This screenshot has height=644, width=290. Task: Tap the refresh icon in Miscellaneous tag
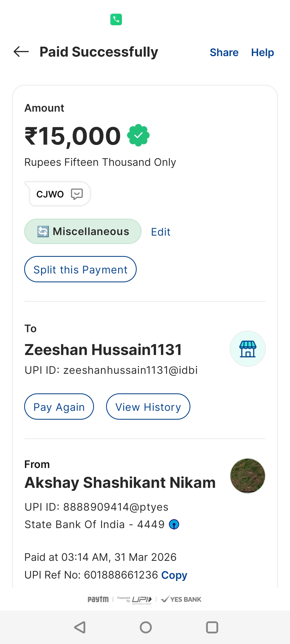pos(43,231)
